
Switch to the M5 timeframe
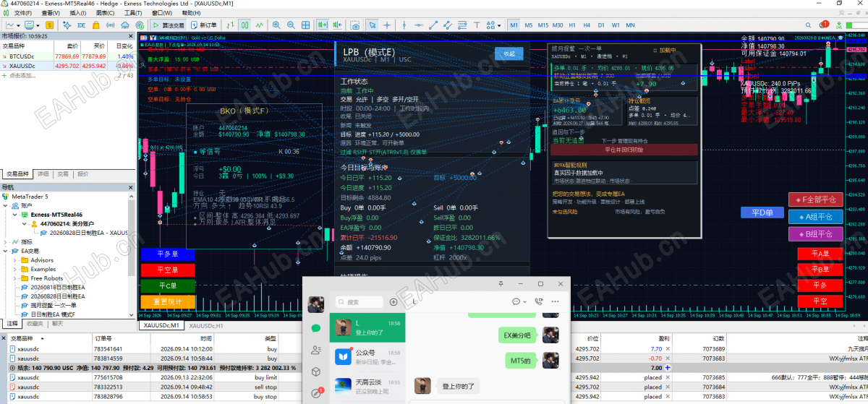(529, 25)
